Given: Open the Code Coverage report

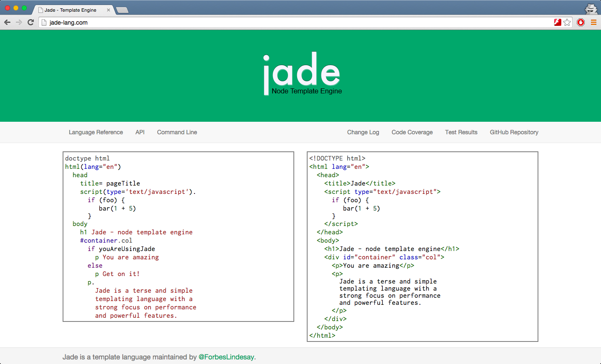Looking at the screenshot, I should 412,132.
